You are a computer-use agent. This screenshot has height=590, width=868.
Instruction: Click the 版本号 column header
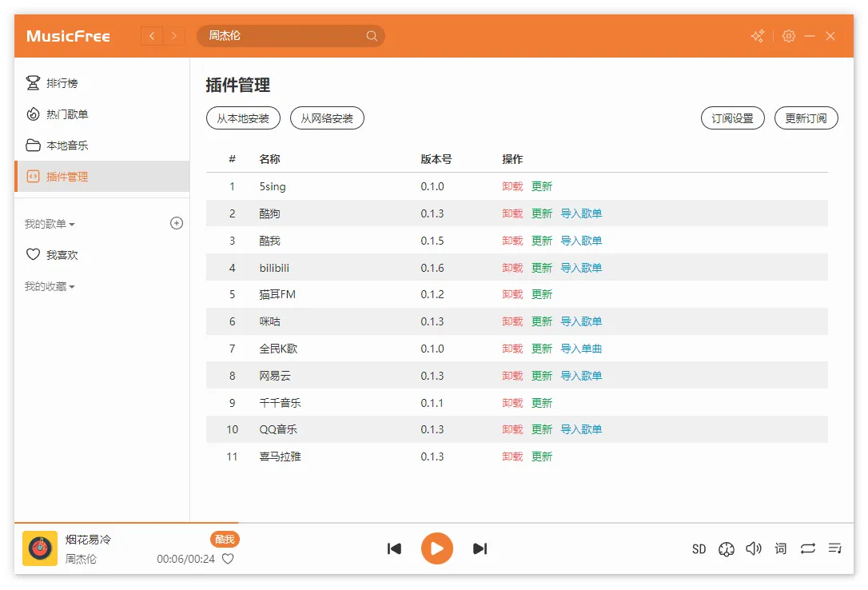pyautogui.click(x=436, y=159)
